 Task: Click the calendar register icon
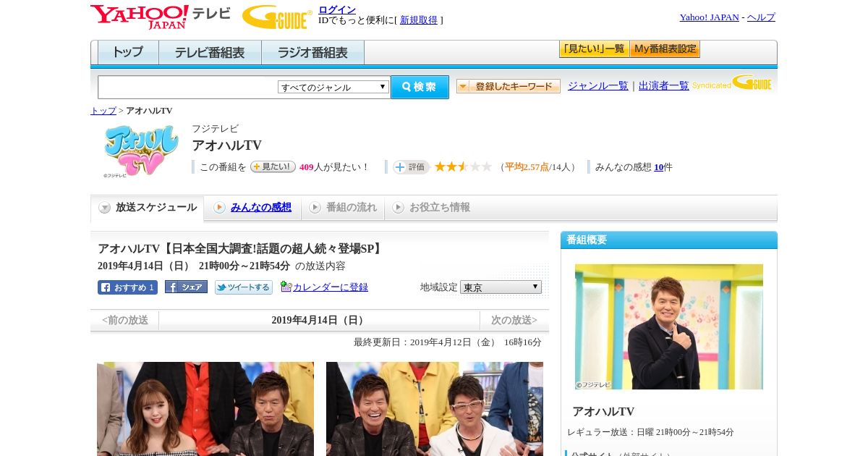tap(286, 287)
